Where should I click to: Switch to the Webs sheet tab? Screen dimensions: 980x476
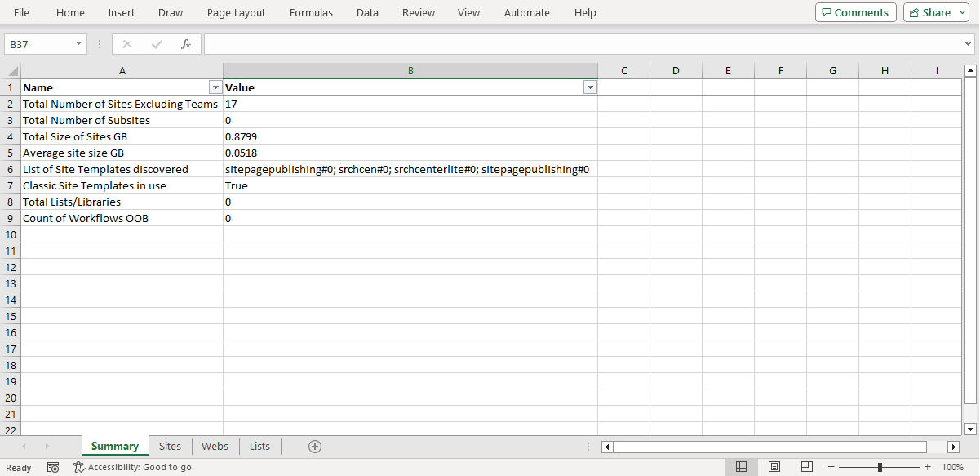215,446
